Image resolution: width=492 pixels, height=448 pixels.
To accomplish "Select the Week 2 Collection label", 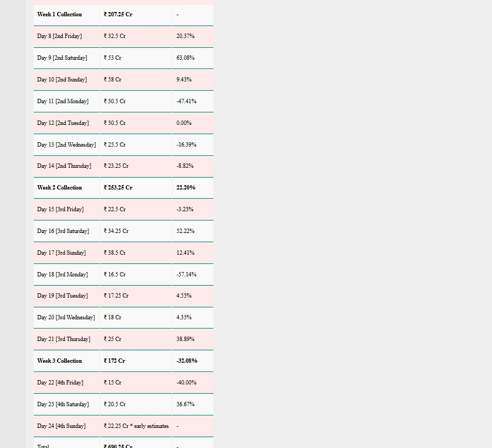I will [60, 188].
